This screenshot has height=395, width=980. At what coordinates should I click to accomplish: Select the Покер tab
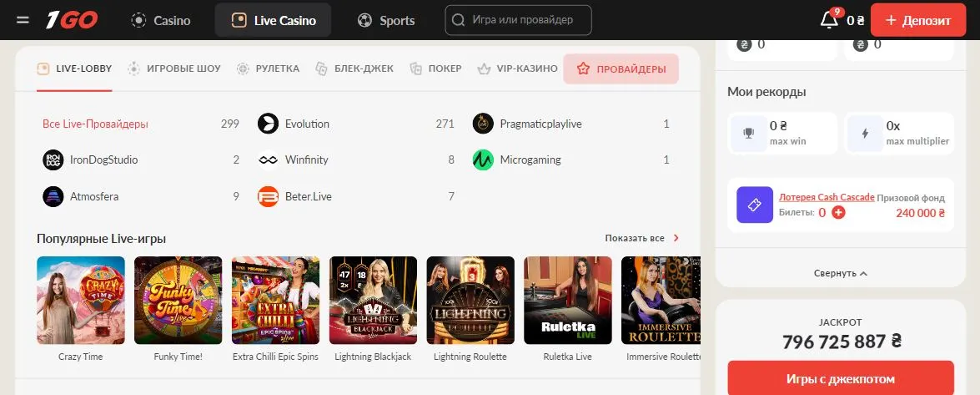click(x=435, y=68)
